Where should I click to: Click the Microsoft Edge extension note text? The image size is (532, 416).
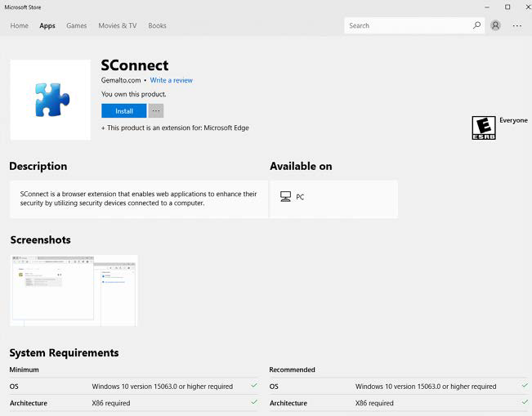[175, 128]
